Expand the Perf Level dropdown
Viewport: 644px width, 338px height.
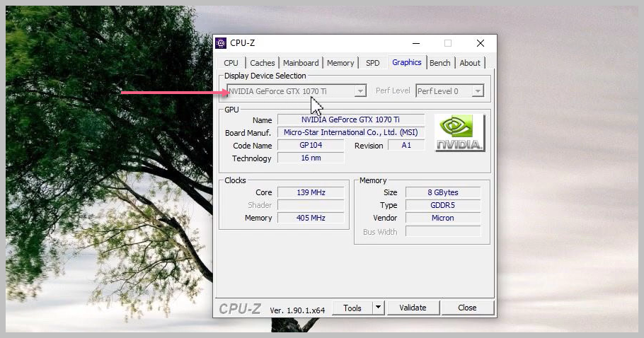(477, 91)
